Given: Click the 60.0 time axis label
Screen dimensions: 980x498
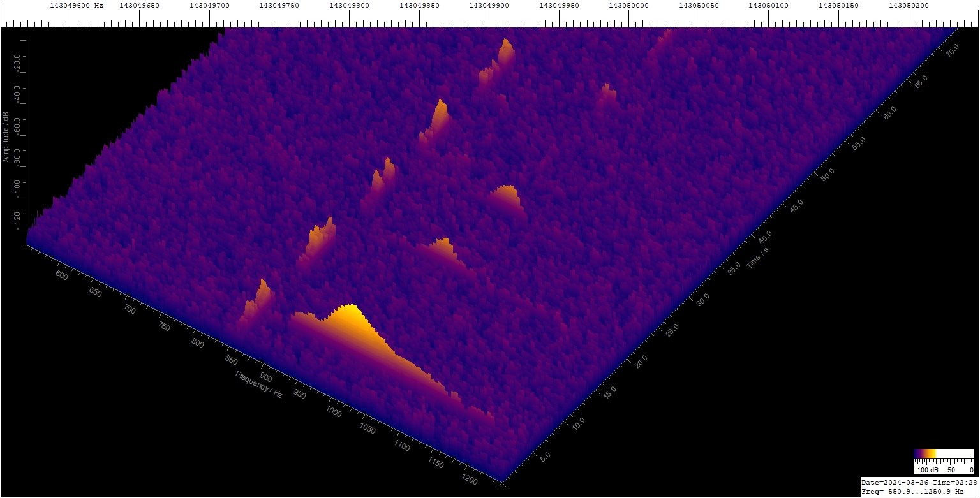Looking at the screenshot, I should (x=890, y=112).
